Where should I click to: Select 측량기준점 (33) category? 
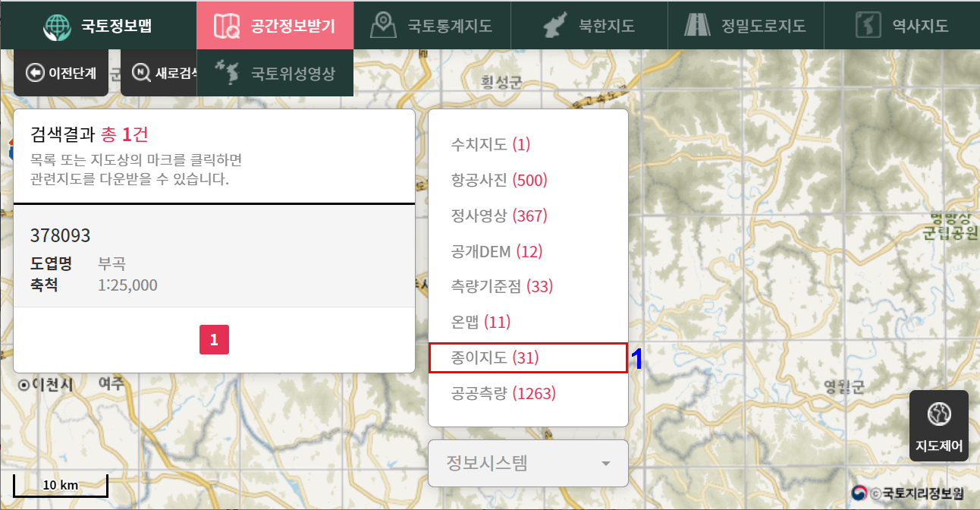click(502, 287)
